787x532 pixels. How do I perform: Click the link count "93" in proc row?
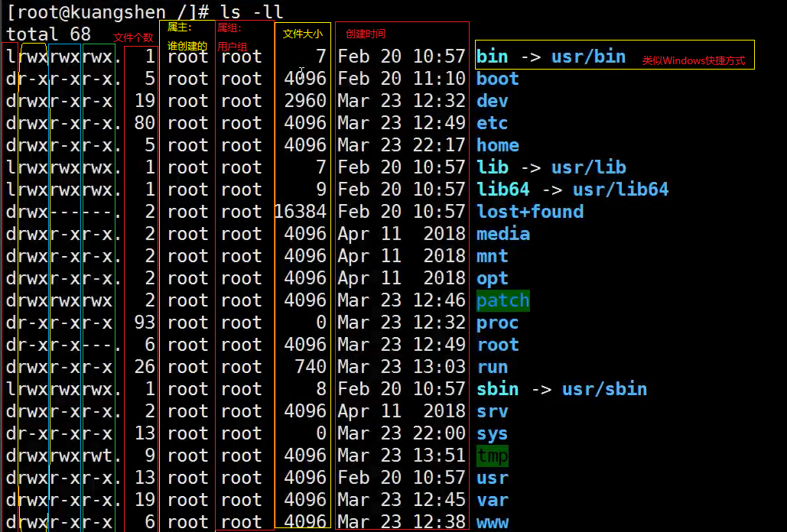tap(145, 323)
